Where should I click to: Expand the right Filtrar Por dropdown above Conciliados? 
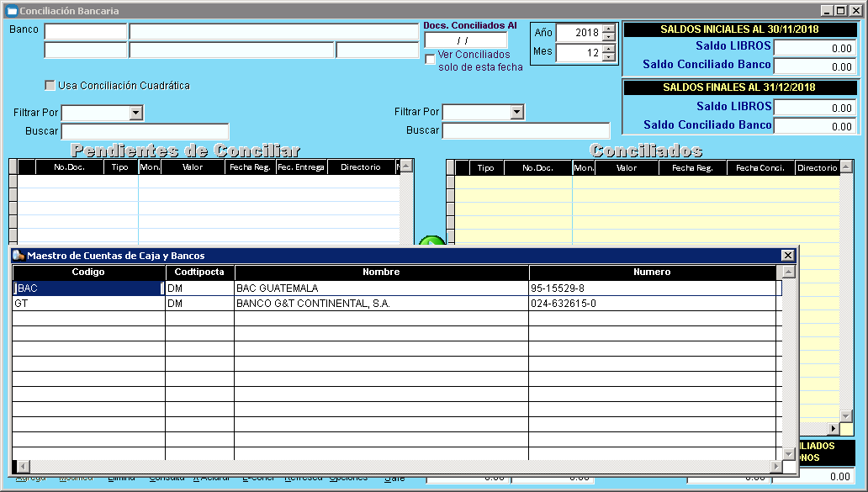tap(516, 113)
